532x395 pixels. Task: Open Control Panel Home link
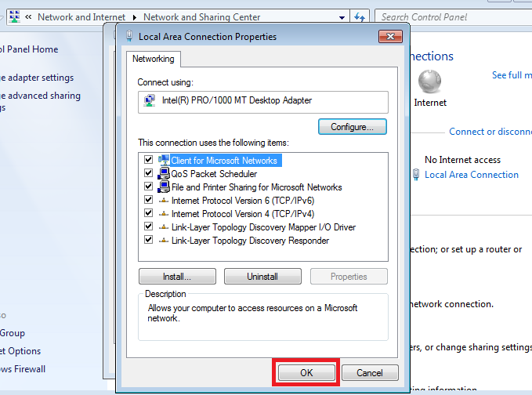click(29, 49)
